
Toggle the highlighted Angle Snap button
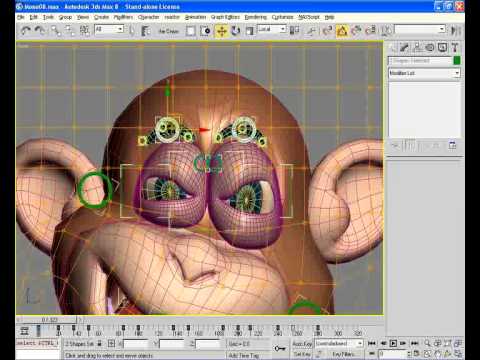pyautogui.click(x=342, y=31)
